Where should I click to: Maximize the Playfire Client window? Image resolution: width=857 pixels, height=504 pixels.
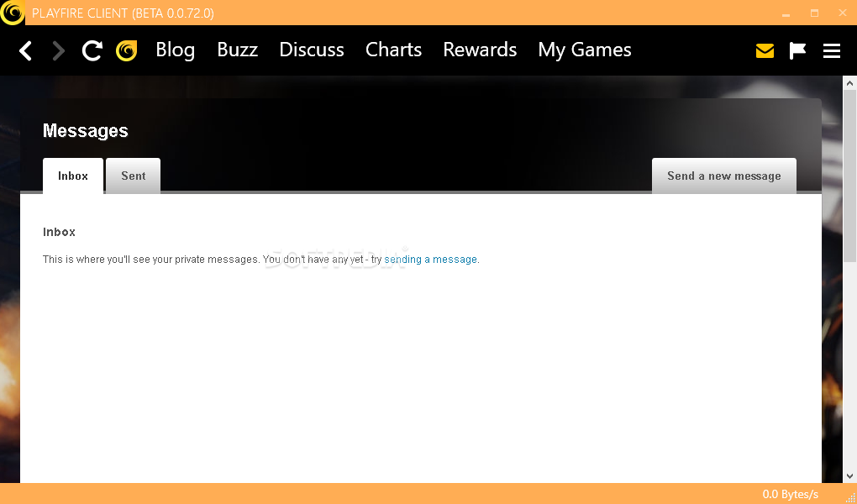pos(814,13)
